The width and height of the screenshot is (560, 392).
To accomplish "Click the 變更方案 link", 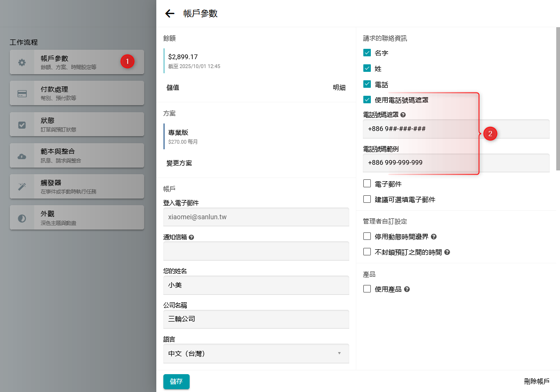I will [x=179, y=163].
